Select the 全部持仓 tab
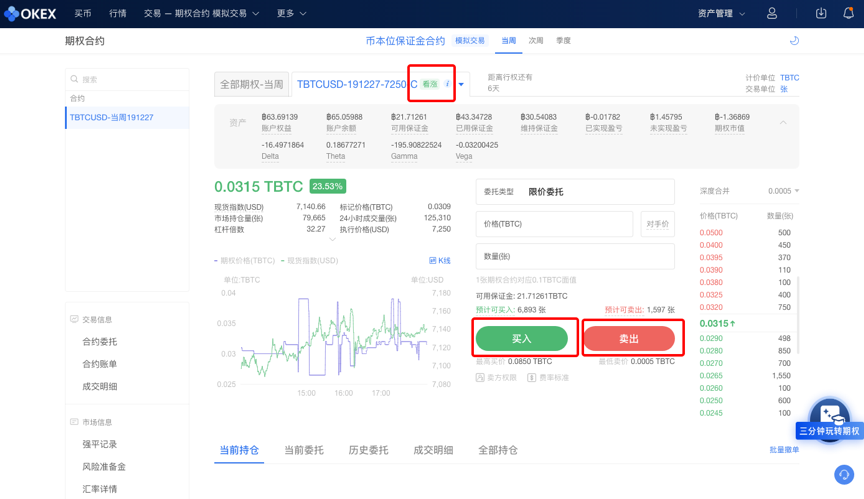Screen dimensions: 864x499 [x=498, y=450]
